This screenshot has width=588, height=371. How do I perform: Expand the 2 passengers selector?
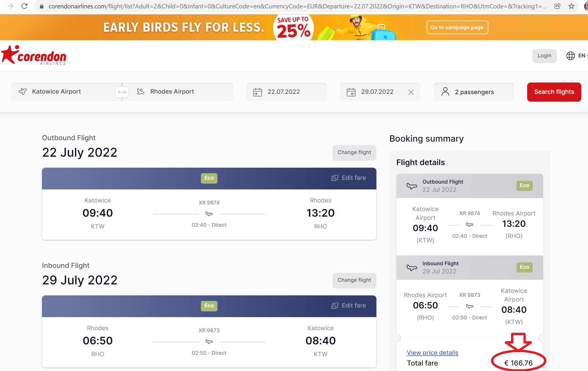[x=474, y=92]
